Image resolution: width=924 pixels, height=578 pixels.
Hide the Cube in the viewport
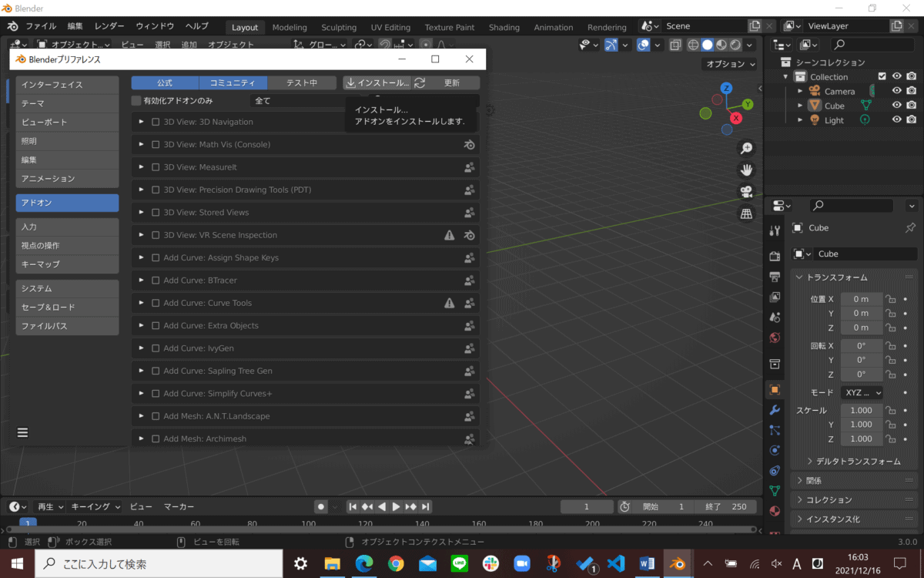[896, 105]
